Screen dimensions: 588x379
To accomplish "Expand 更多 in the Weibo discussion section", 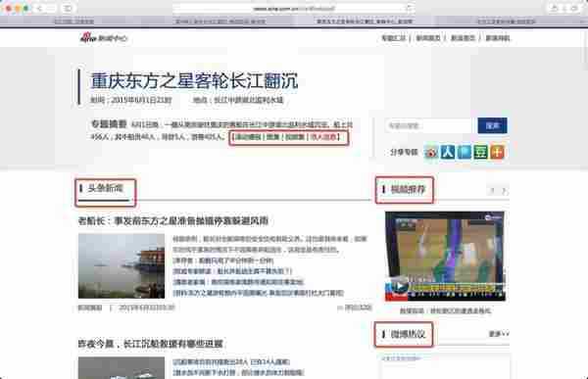I will (x=499, y=333).
